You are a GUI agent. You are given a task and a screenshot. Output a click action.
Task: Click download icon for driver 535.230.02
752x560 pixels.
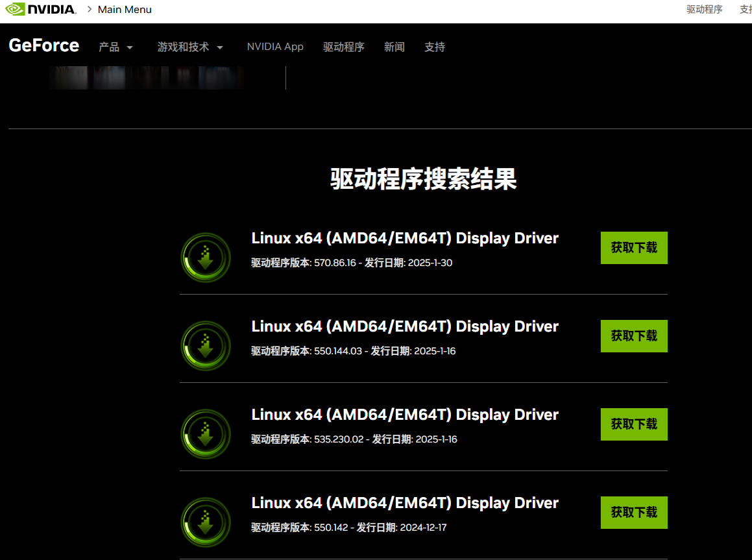tap(206, 434)
